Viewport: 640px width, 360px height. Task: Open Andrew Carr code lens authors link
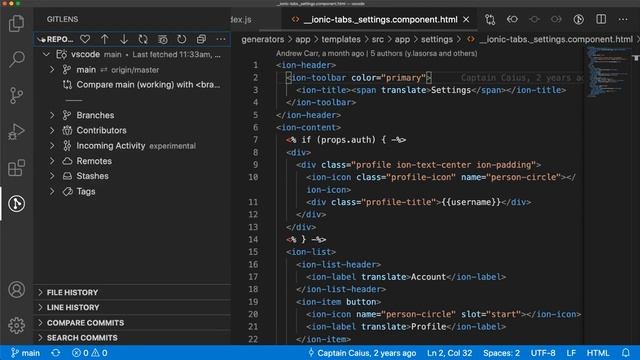(376, 53)
